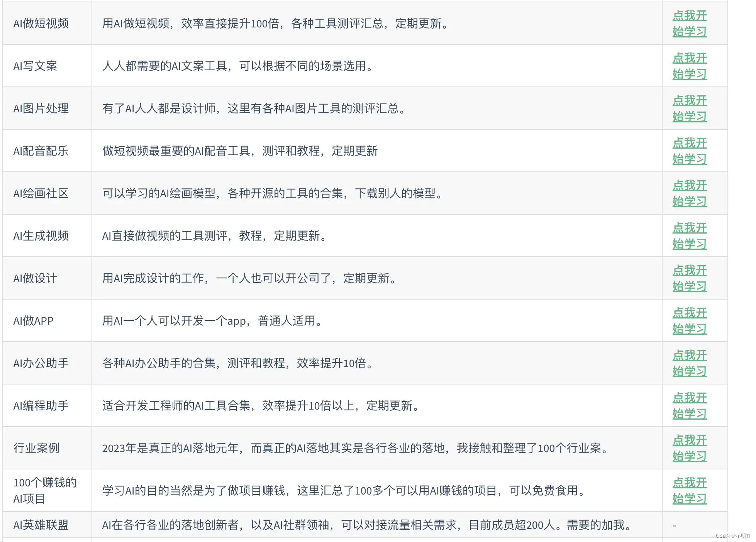Click the description 用AI完成设计的工作

250,278
